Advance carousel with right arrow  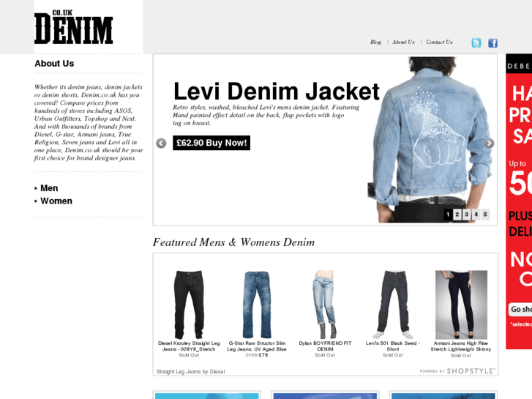tap(489, 143)
